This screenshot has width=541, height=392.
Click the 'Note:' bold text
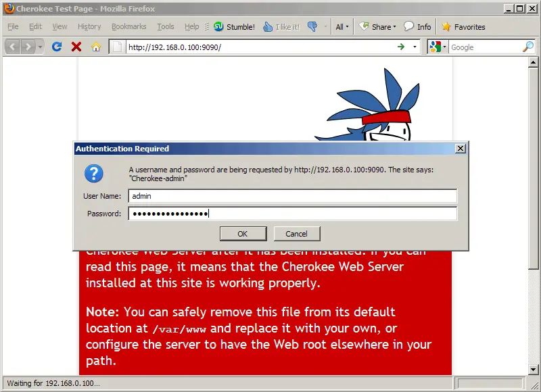(x=103, y=312)
